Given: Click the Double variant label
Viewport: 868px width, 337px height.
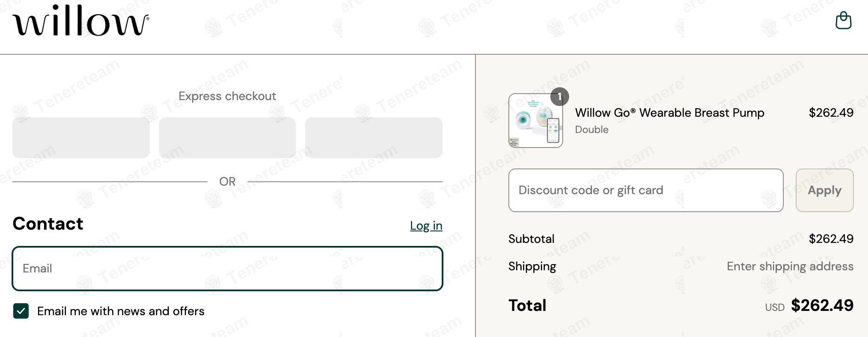Looking at the screenshot, I should point(591,130).
